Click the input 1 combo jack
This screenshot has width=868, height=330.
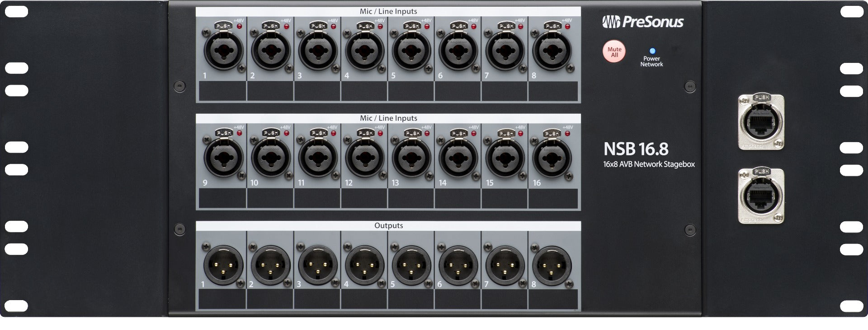[223, 51]
